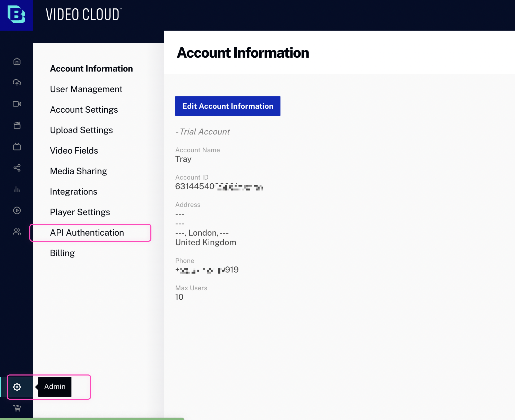Open the Home dashboard icon

17,61
